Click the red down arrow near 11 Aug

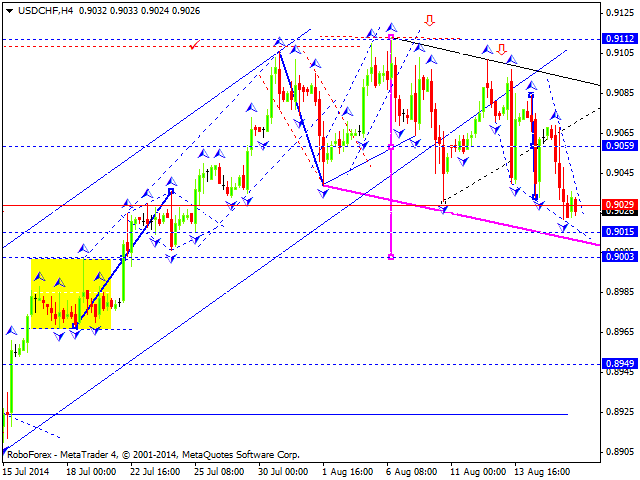click(501, 47)
